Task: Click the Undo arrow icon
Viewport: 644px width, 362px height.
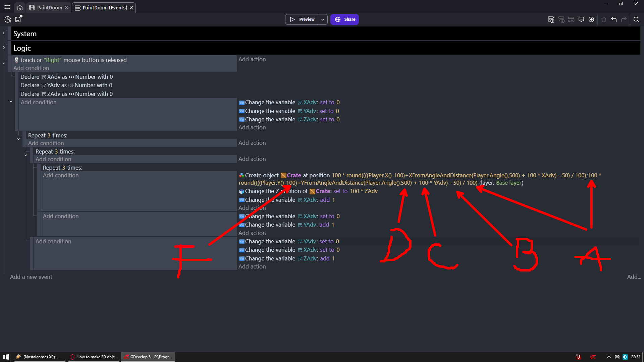Action: (613, 19)
